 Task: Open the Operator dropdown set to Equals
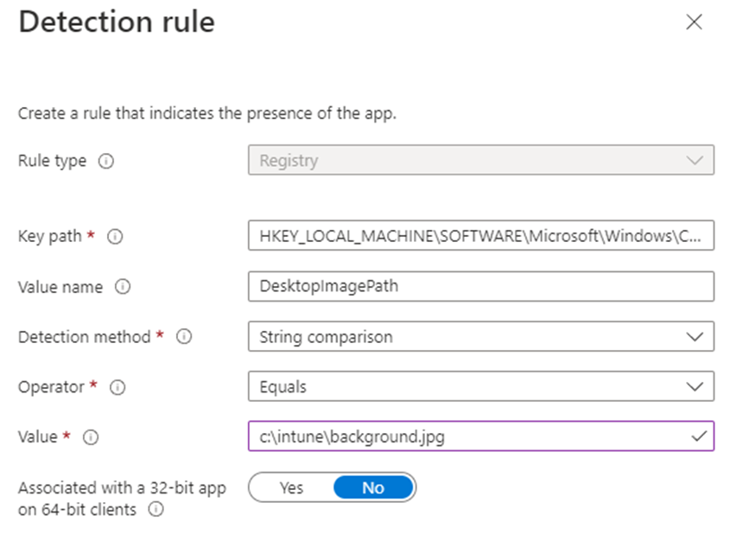[480, 387]
